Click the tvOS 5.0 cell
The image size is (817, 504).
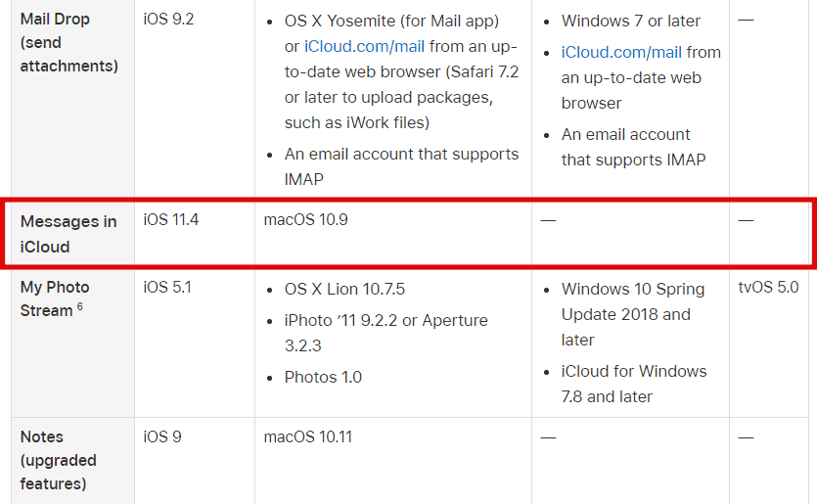pyautogui.click(x=768, y=287)
